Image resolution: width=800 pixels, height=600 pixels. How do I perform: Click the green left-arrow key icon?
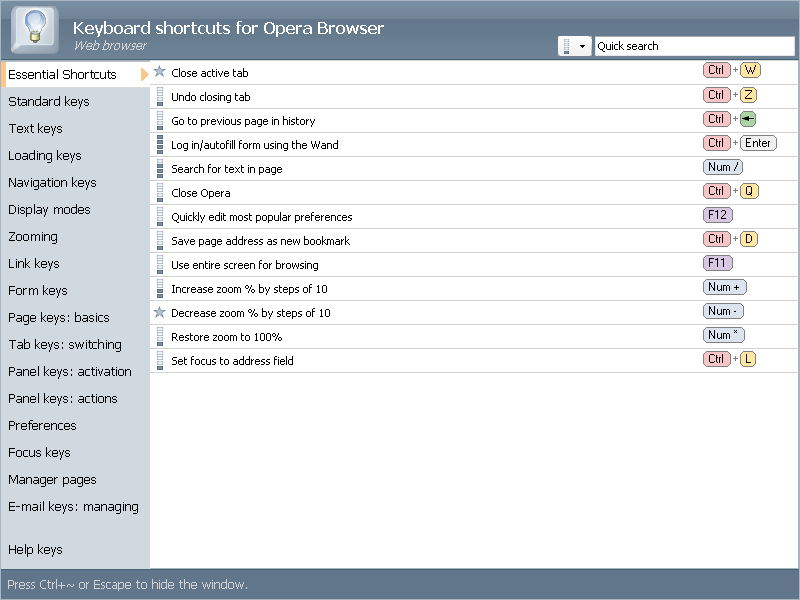747,119
